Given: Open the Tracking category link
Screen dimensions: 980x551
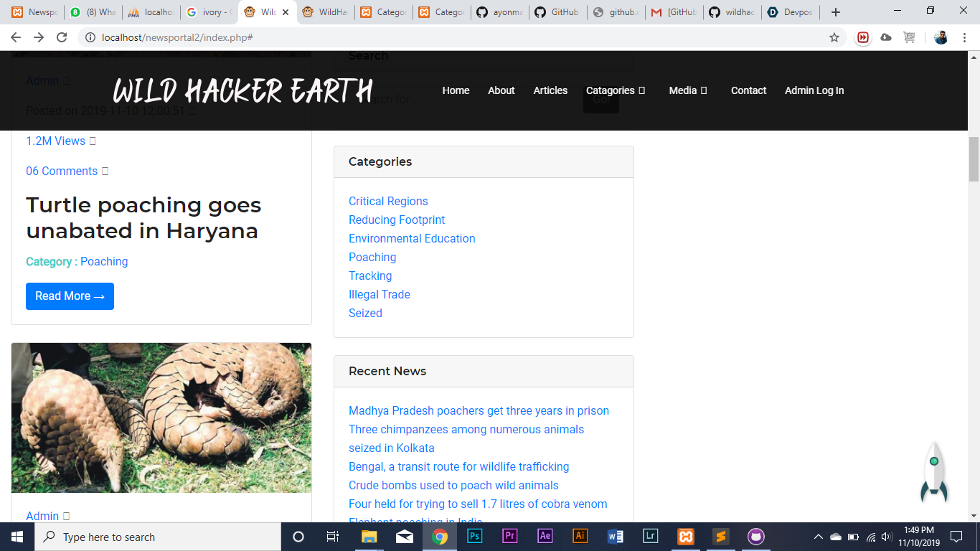Looking at the screenshot, I should click(370, 276).
